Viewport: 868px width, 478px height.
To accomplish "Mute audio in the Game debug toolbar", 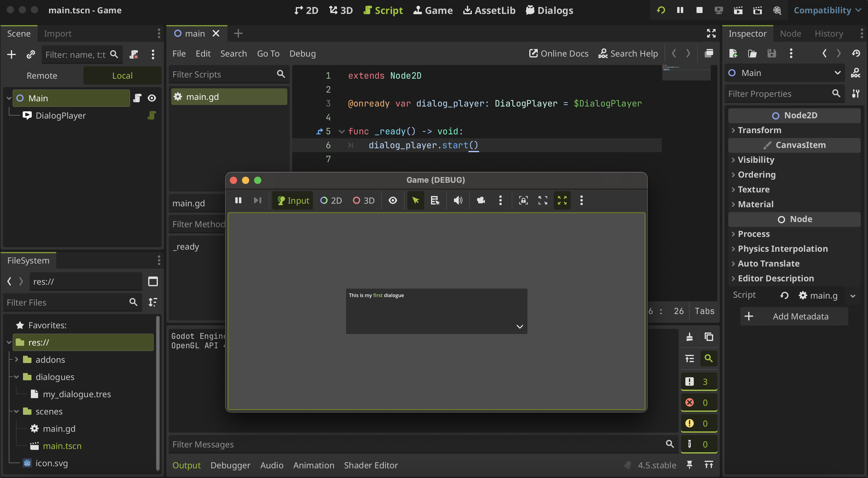I will tap(458, 200).
